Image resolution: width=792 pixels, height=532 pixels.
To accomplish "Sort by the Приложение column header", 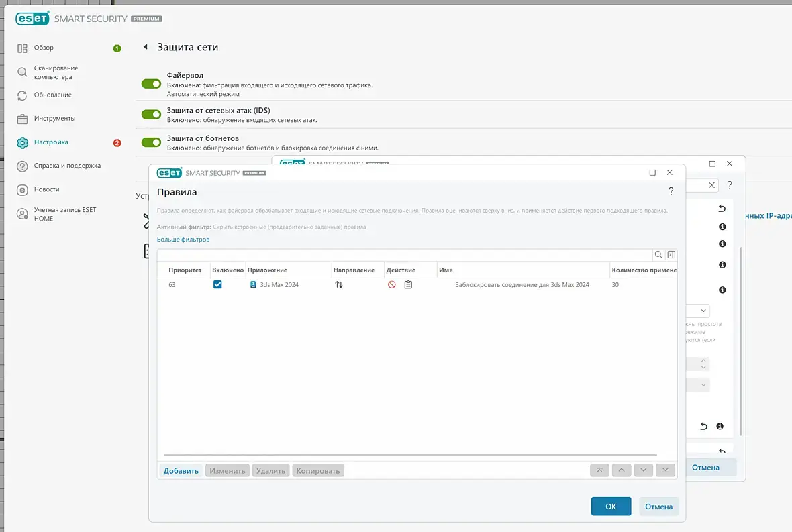I will tap(267, 270).
